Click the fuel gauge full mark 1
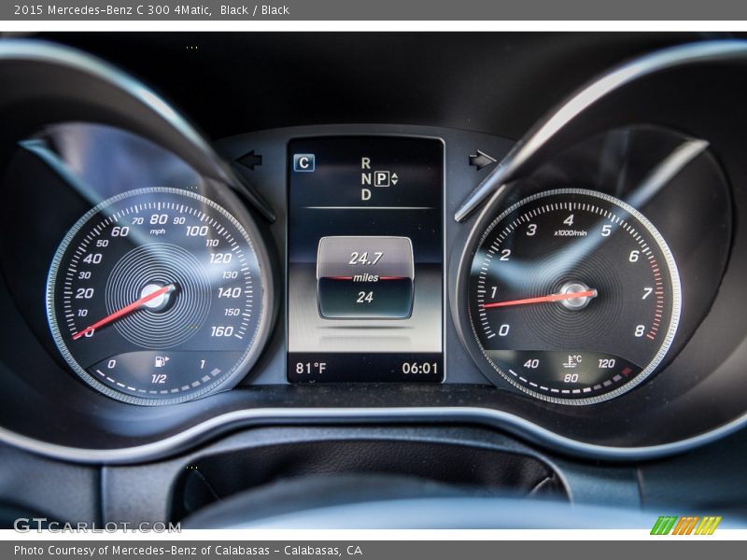Screen dimensions: 747x560 (203, 364)
